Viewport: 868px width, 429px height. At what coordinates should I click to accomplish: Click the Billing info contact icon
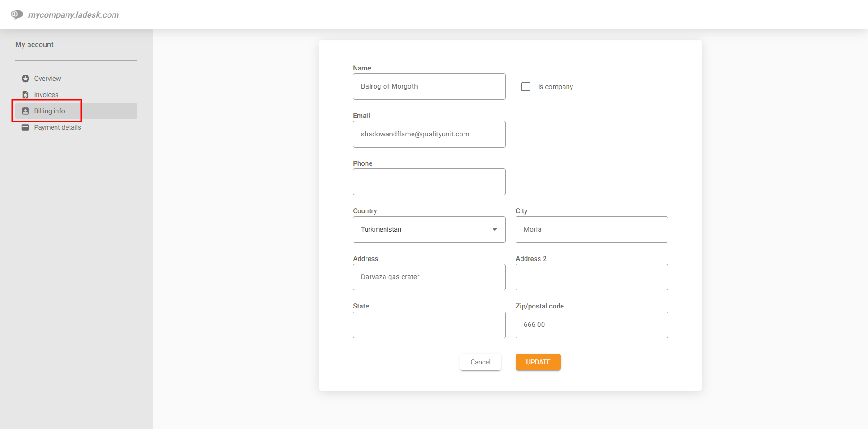pos(26,111)
